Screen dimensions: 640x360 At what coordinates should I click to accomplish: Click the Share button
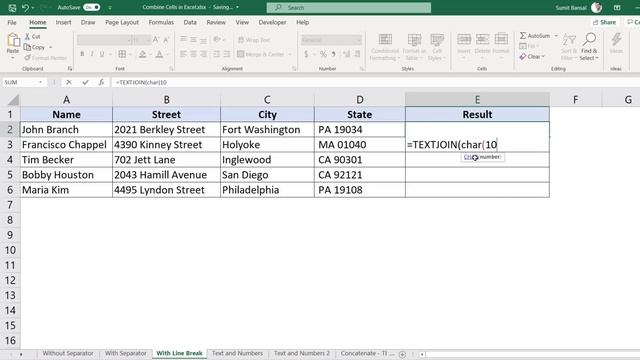point(604,22)
